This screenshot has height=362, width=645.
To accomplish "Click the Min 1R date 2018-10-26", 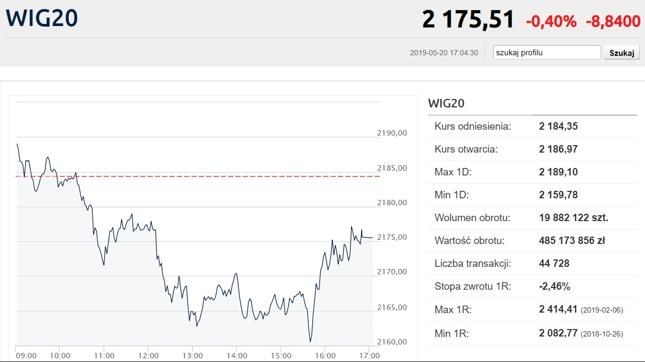I will pos(602,334).
